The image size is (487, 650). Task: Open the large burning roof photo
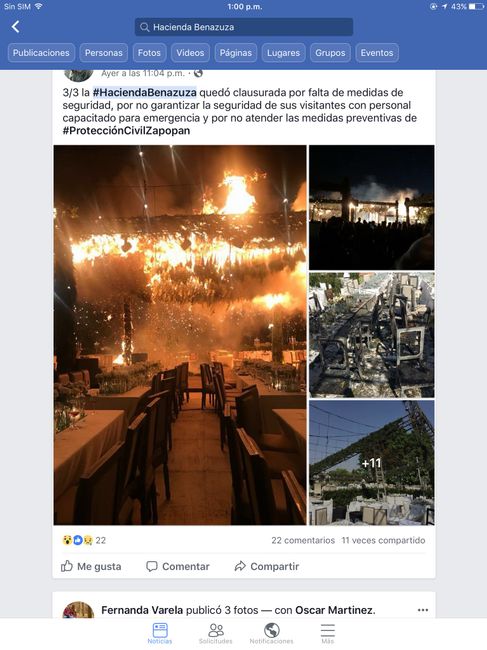[x=180, y=335]
